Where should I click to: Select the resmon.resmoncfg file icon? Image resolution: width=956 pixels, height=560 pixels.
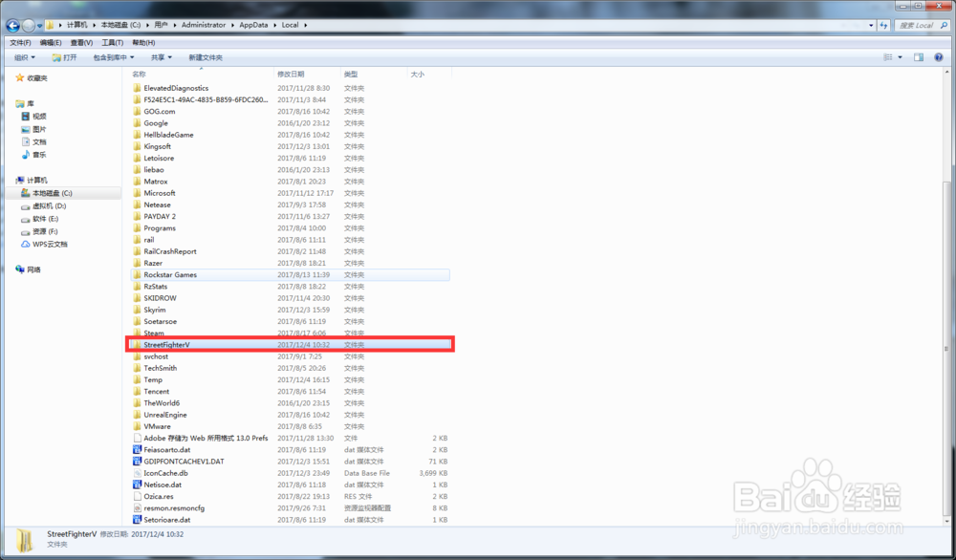tap(137, 508)
